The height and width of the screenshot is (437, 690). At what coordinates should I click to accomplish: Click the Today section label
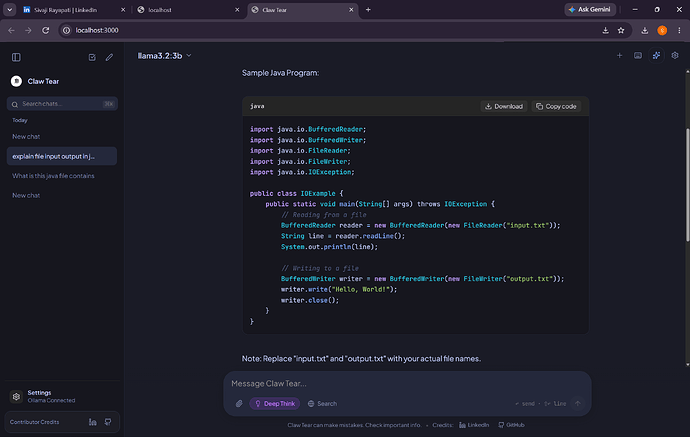click(x=20, y=120)
